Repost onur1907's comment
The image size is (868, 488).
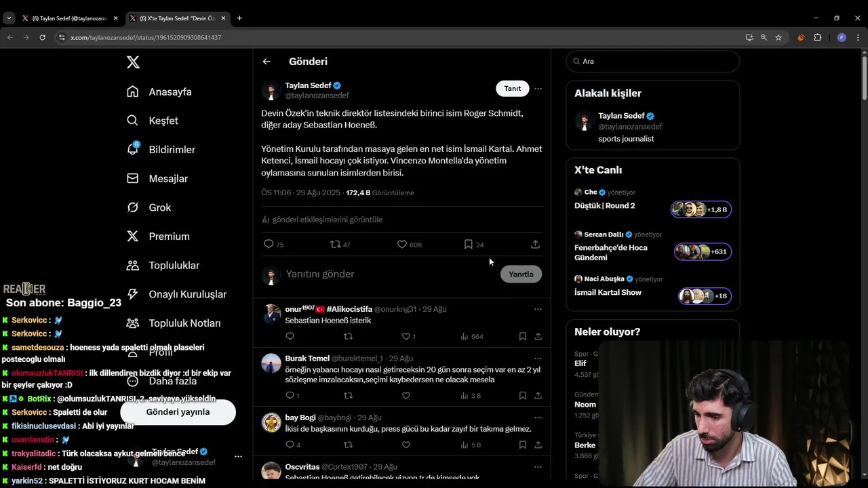348,336
